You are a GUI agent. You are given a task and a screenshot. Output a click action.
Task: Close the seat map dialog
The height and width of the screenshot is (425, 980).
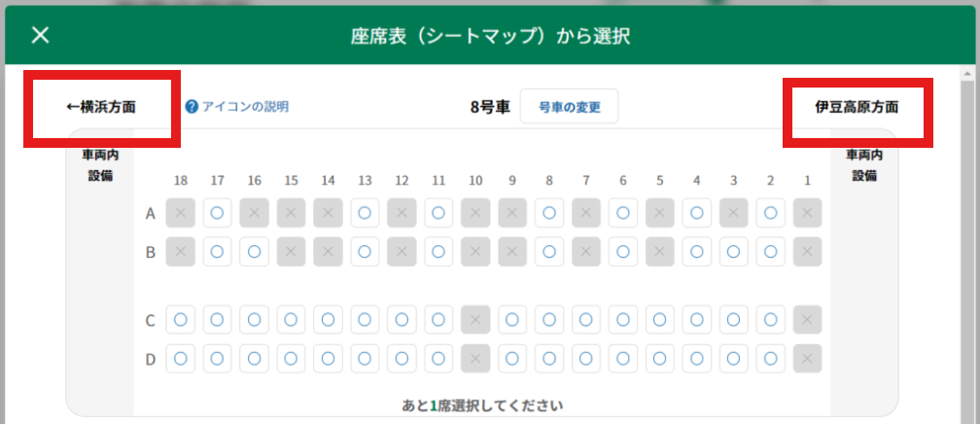pos(40,36)
